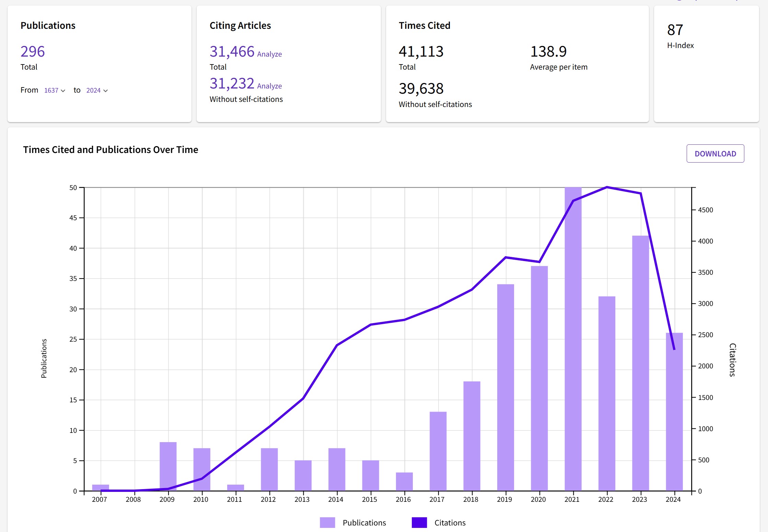Image resolution: width=768 pixels, height=532 pixels.
Task: Open the From year 1637 dropdown
Action: (x=55, y=90)
